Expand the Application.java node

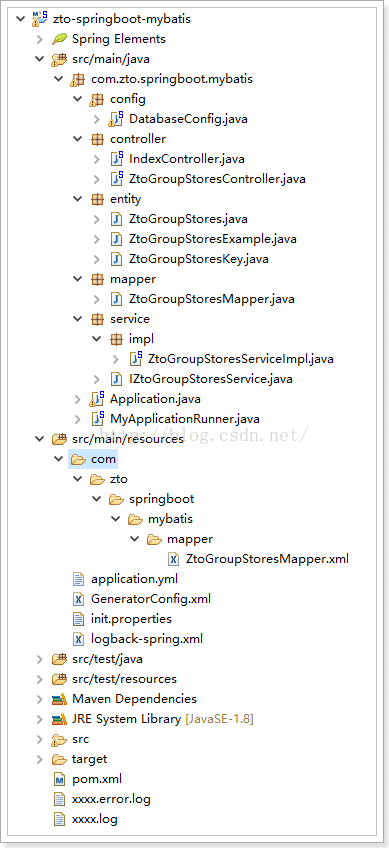[x=78, y=399]
